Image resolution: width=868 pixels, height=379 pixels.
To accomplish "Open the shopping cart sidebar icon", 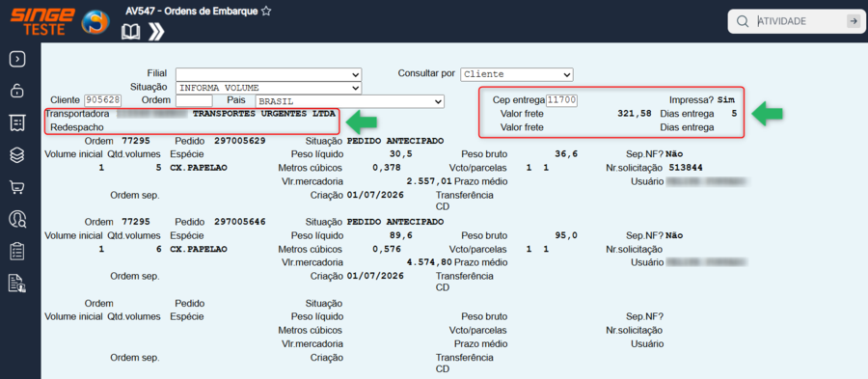I will click(18, 187).
